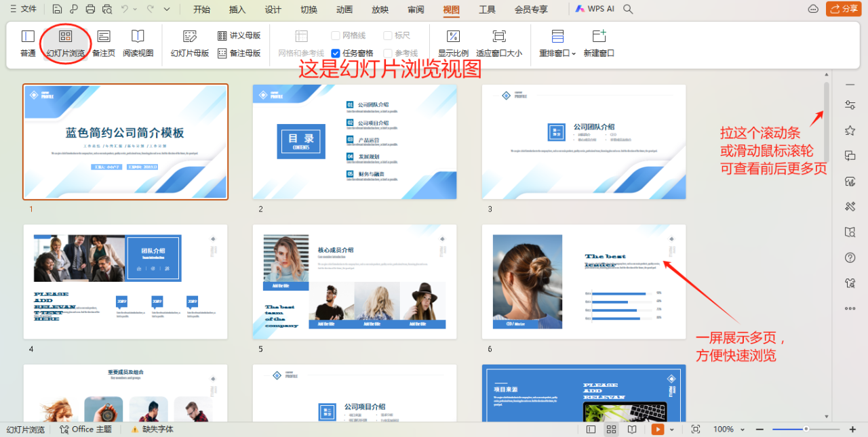Start slideshow from status bar play button
Image resolution: width=868 pixels, height=437 pixels.
(x=657, y=430)
